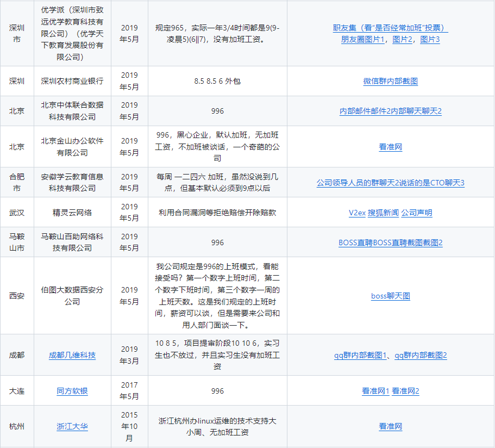Select the 我公司规定是996 description cell
The width and height of the screenshot is (495, 448).
coord(217,296)
